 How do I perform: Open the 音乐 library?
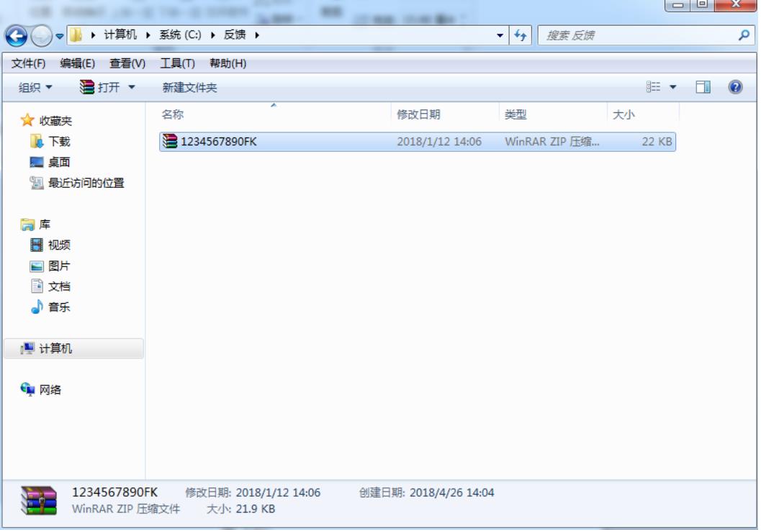coord(58,307)
